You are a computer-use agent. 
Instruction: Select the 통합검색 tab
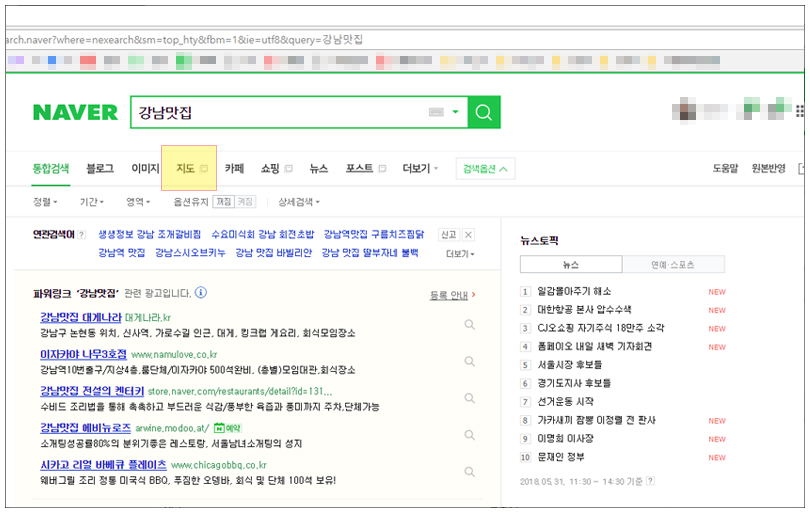click(51, 168)
